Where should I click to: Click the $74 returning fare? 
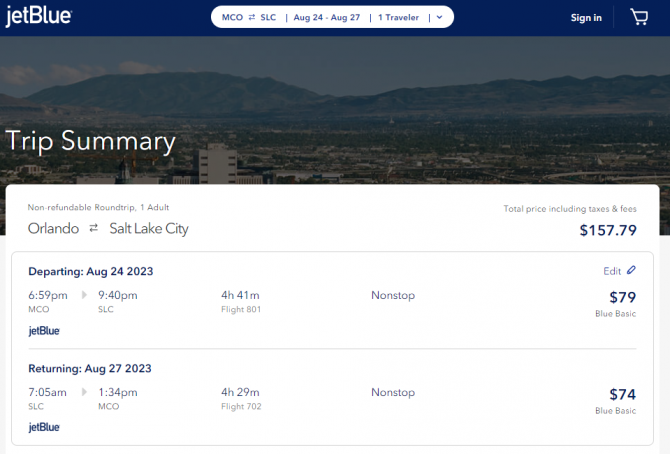coord(622,394)
